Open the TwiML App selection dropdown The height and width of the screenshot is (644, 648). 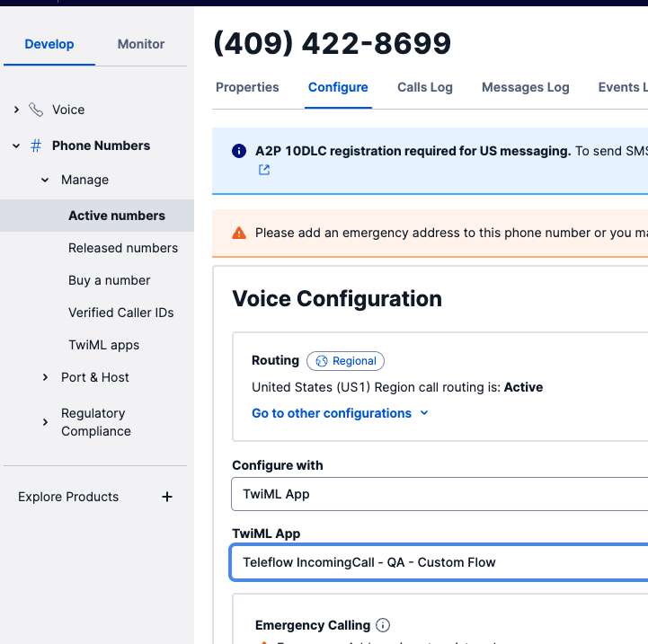point(439,562)
